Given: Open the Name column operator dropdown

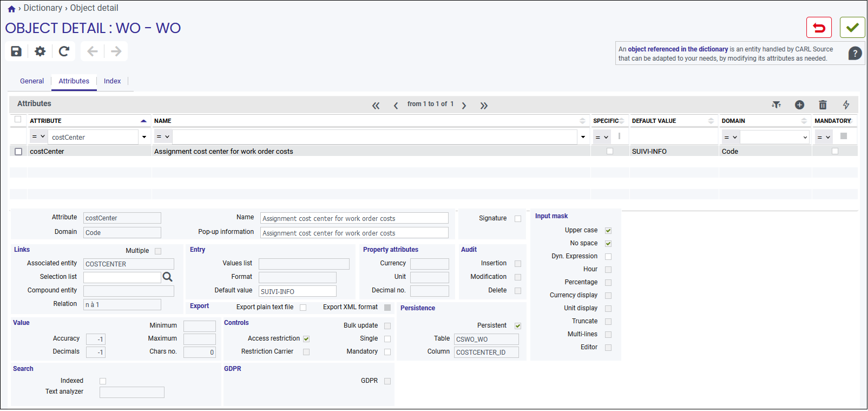Looking at the screenshot, I should pos(163,137).
